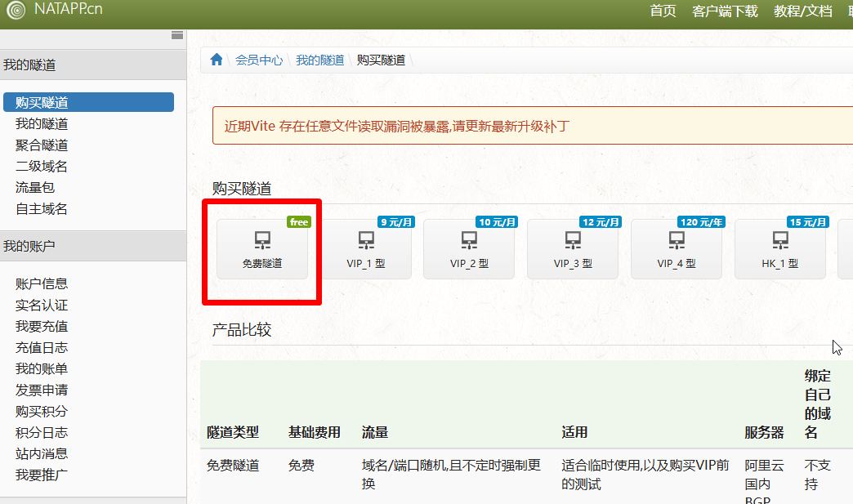Click the 12 元/月 price badge
This screenshot has width=853, height=504.
pyautogui.click(x=601, y=222)
